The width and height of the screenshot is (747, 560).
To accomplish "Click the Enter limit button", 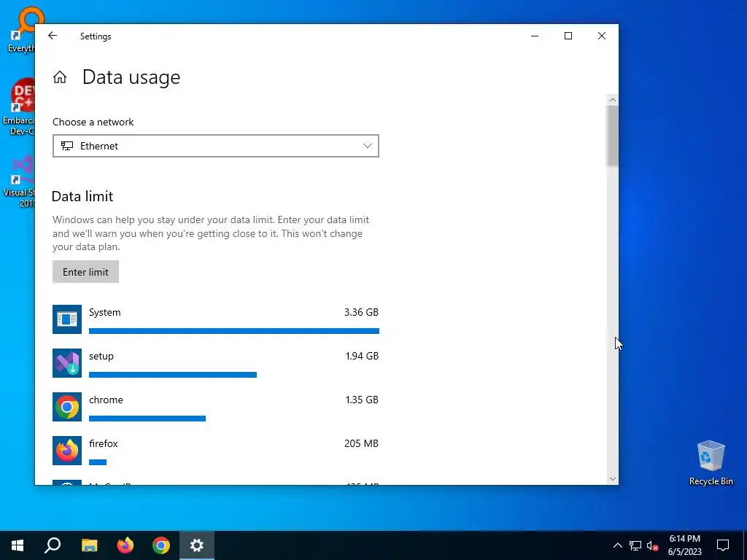I will 86,272.
